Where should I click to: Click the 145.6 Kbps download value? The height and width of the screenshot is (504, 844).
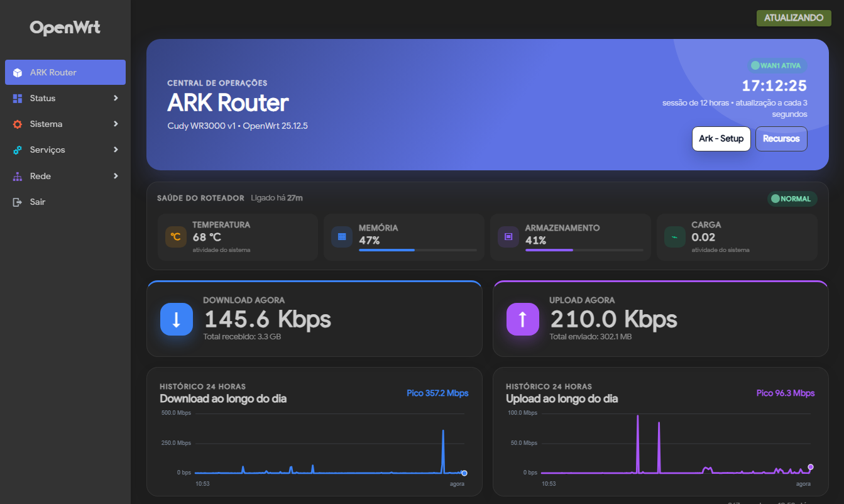click(268, 319)
